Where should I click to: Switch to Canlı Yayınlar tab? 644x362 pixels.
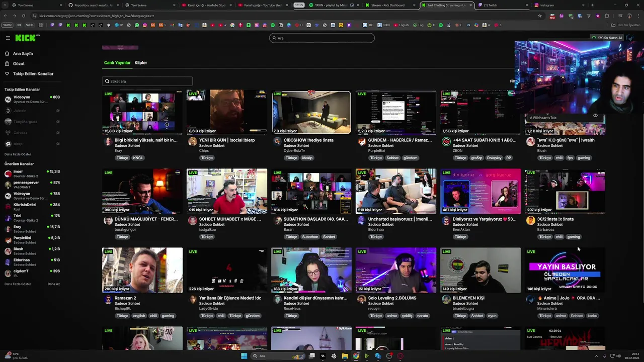pyautogui.click(x=117, y=63)
